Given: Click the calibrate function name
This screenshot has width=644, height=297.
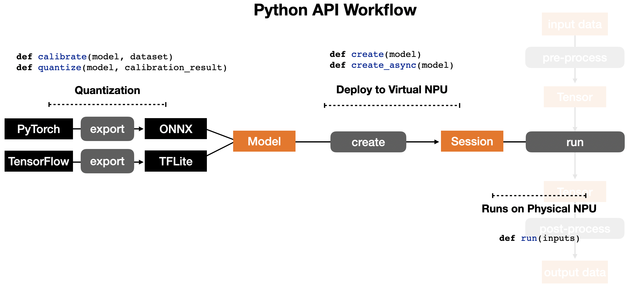Looking at the screenshot, I should pos(62,57).
